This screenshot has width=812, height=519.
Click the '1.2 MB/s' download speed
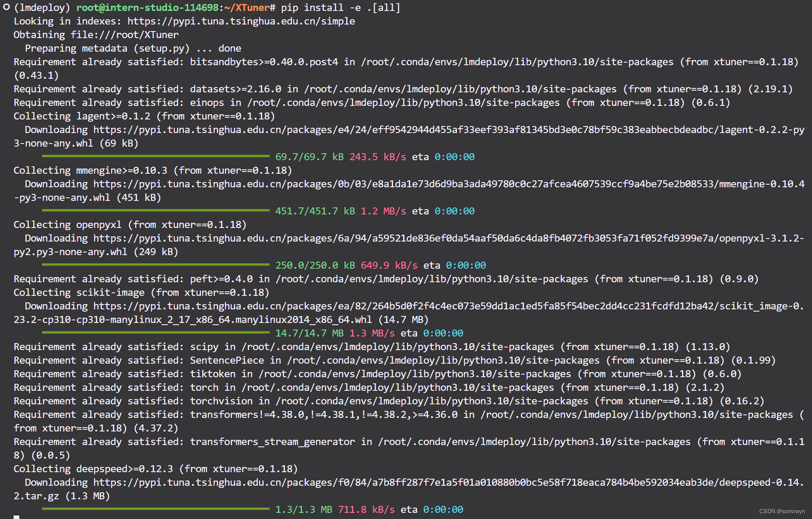pos(383,211)
